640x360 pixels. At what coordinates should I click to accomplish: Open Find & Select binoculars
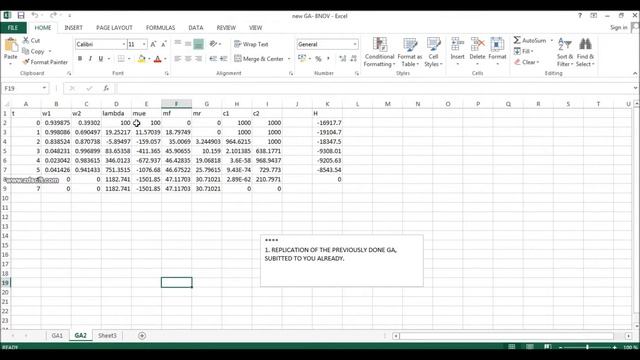point(585,52)
